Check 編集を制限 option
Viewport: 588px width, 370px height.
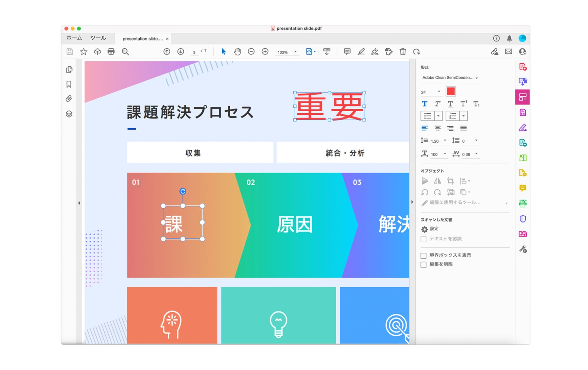coord(423,264)
